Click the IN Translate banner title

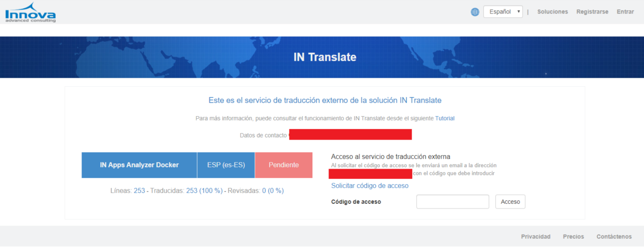click(325, 57)
